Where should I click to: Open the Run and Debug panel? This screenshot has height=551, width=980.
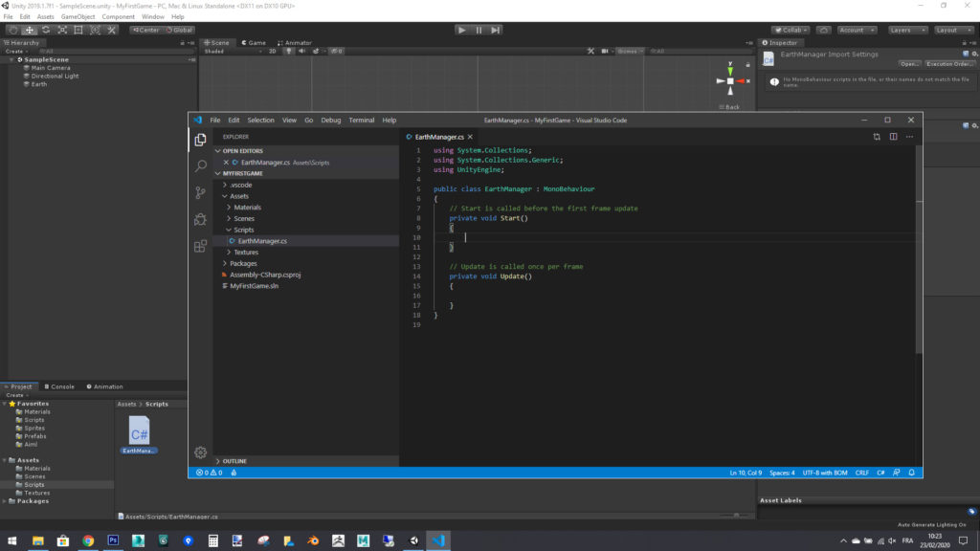click(200, 219)
